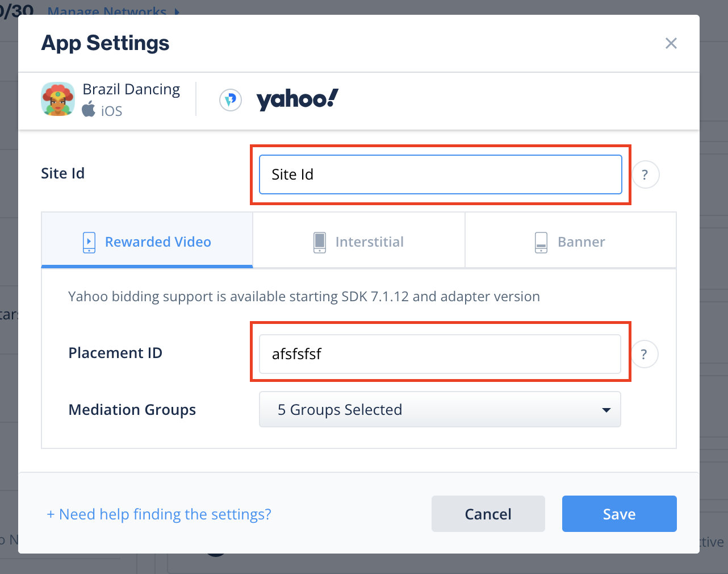
Task: Click the Banner device icon
Action: pos(541,242)
